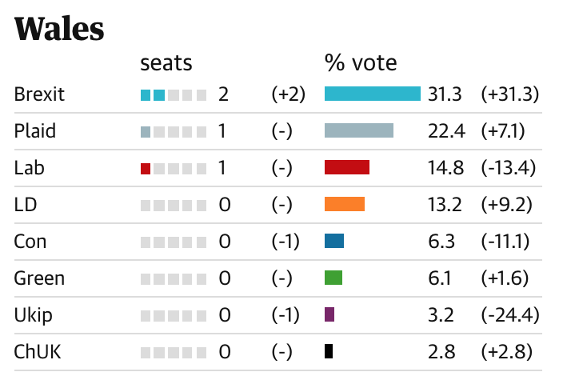Click the Ukip grey seat squares

pos(173,315)
